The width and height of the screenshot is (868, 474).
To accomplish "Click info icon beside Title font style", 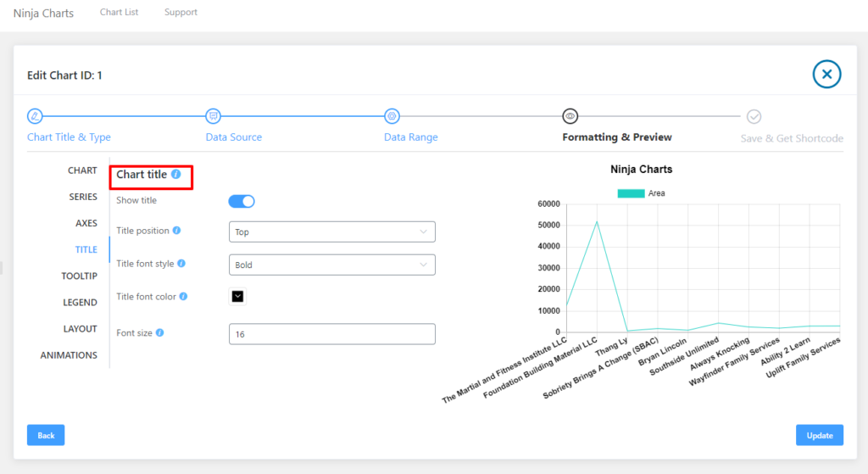I will click(181, 264).
